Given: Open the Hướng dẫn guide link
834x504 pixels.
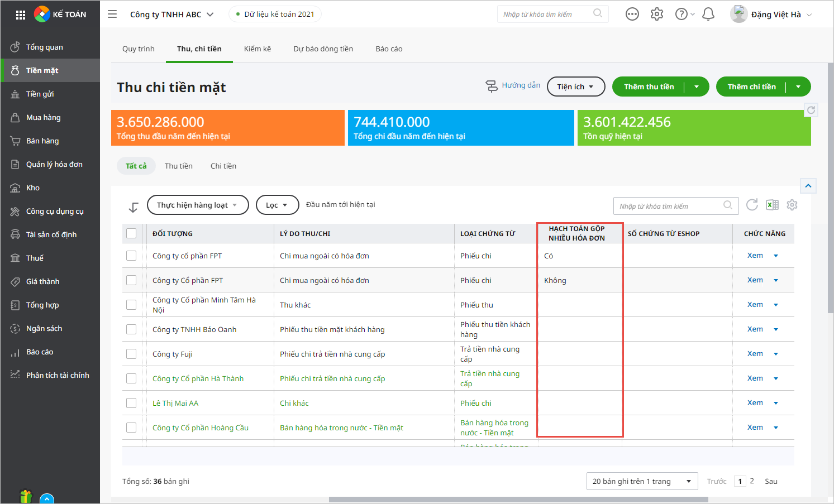Looking at the screenshot, I should (x=513, y=85).
